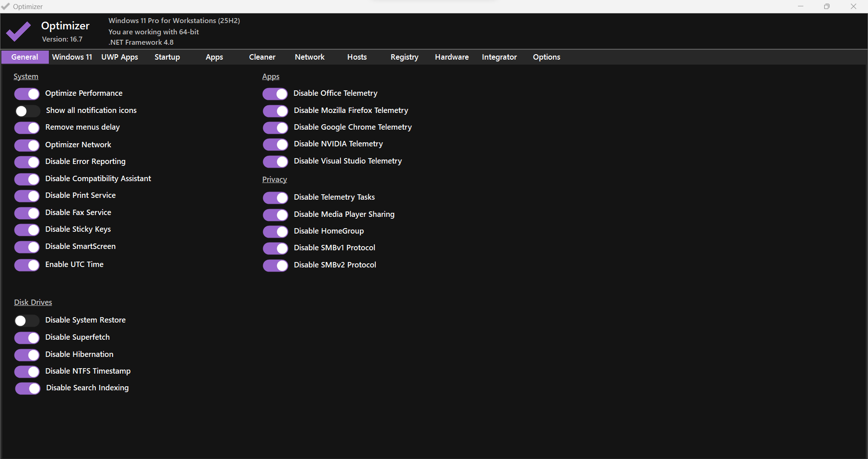Toggle Disable Visual Studio Telemetry switch
The image size is (868, 459).
275,162
